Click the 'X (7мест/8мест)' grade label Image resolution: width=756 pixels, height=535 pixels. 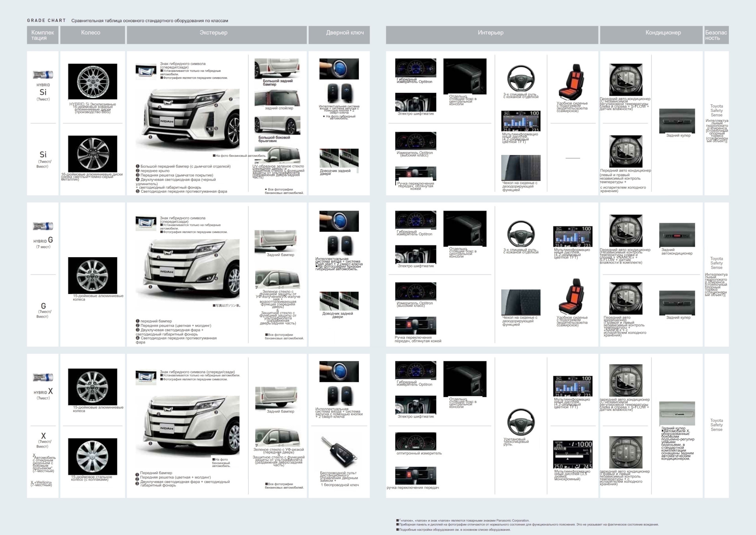pos(43,440)
